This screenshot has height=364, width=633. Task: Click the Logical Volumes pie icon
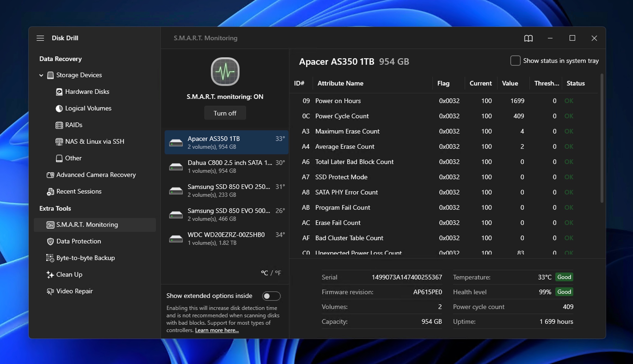59,109
